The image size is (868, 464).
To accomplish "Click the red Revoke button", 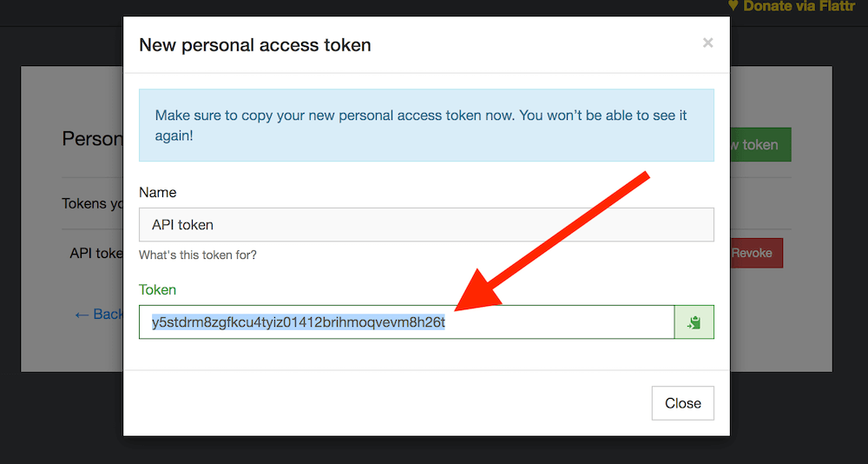I will click(x=756, y=253).
